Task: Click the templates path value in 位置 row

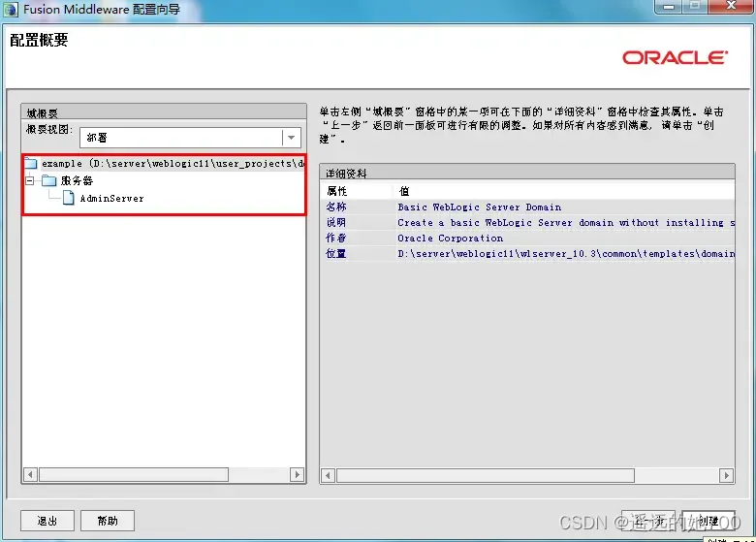Action: (566, 254)
